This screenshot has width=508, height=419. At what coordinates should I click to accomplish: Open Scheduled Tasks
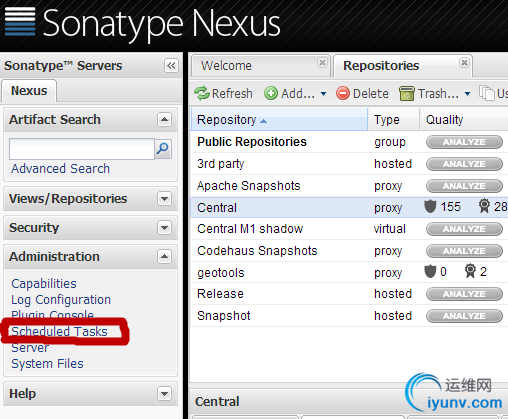click(x=59, y=332)
